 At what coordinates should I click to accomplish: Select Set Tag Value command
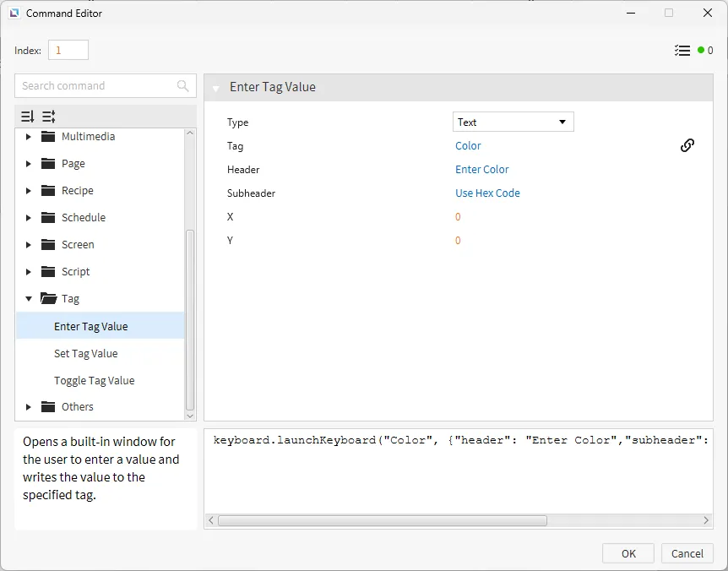(x=85, y=354)
